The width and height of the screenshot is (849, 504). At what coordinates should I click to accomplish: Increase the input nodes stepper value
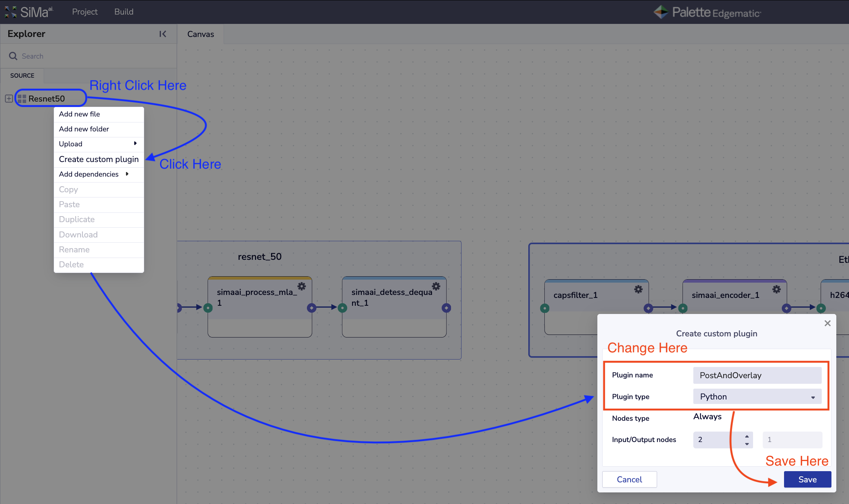747,436
